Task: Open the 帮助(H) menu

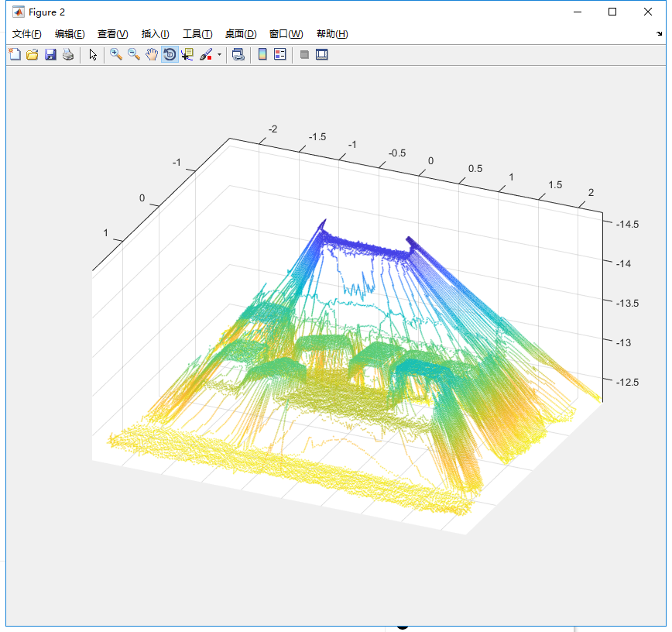Action: [332, 34]
